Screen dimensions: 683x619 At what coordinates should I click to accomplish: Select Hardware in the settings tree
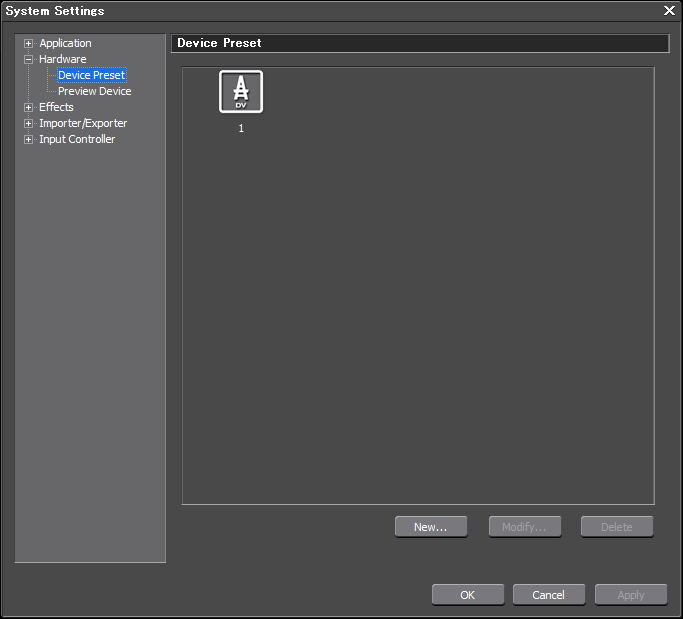(63, 59)
